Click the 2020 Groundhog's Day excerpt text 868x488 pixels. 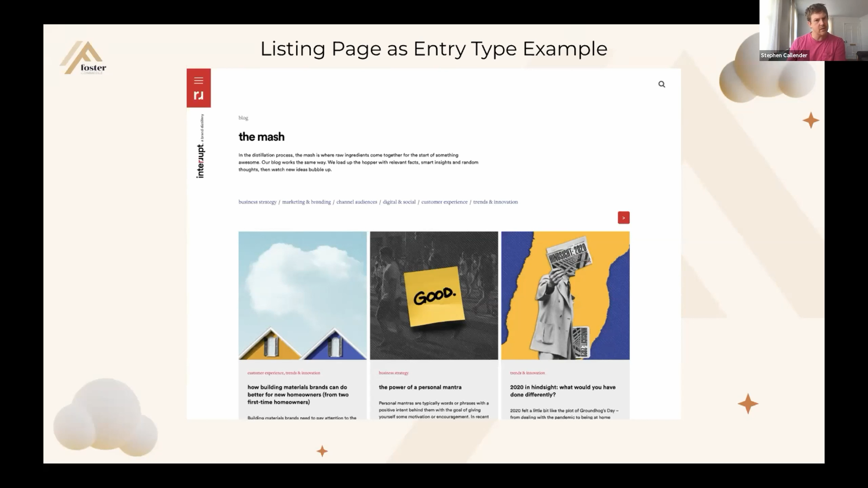click(x=564, y=414)
